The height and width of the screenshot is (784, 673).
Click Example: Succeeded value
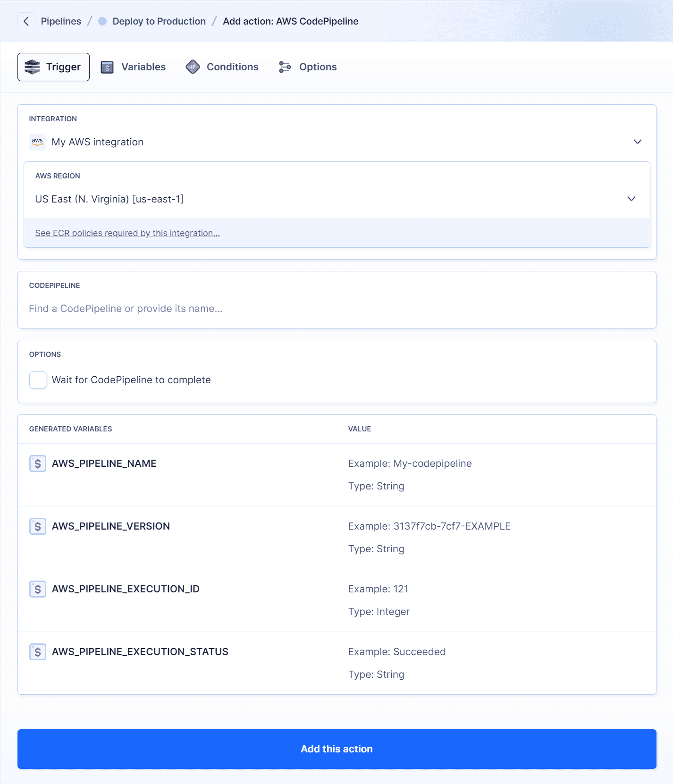[397, 652]
